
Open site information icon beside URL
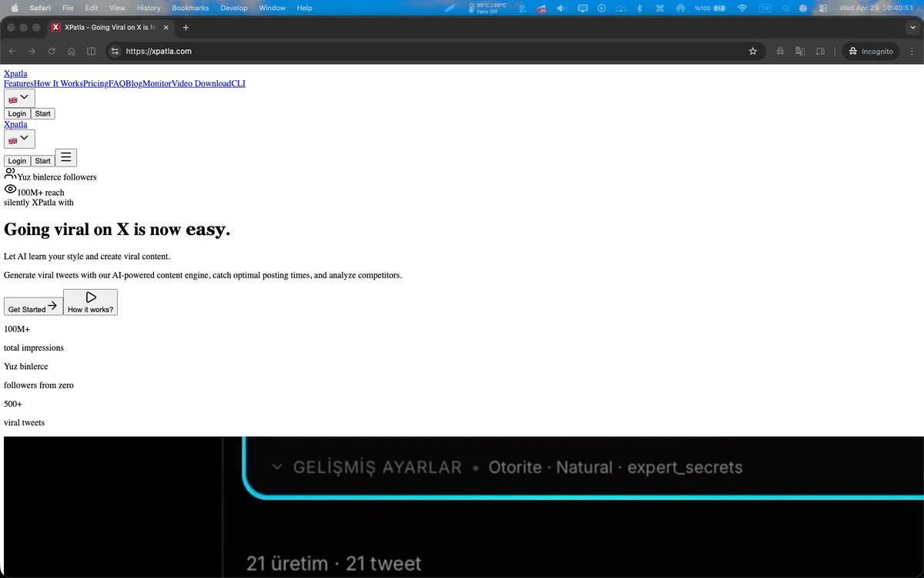click(x=115, y=51)
